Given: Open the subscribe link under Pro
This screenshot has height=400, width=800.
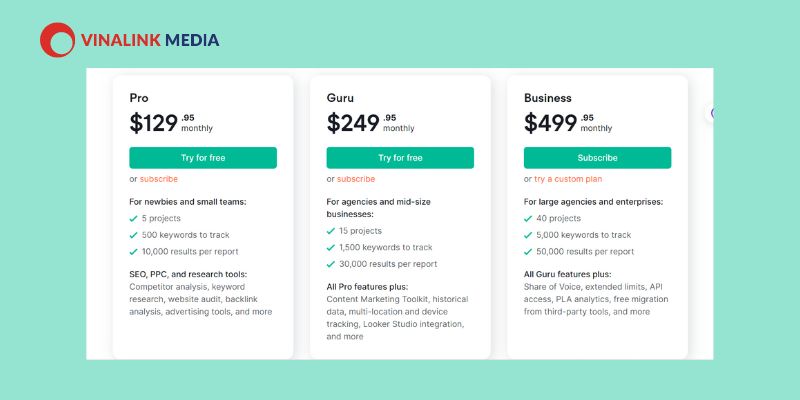Looking at the screenshot, I should tap(159, 179).
